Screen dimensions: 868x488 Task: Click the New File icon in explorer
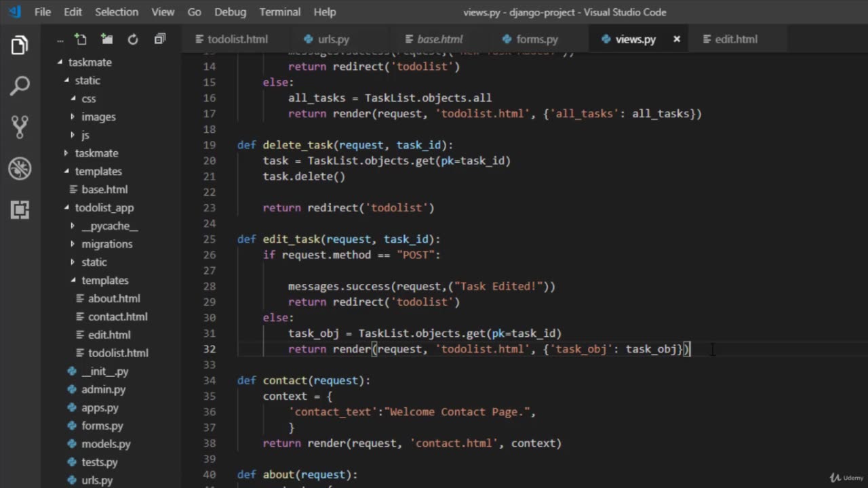coord(81,39)
